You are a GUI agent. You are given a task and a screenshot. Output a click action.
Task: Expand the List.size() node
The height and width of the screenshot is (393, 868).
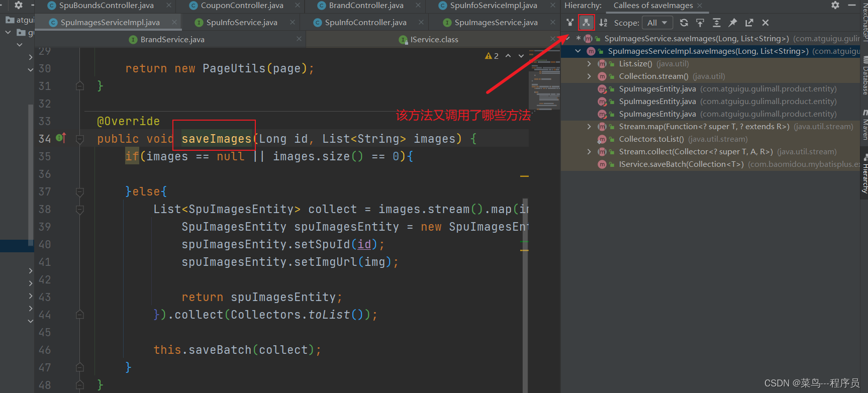pos(589,64)
